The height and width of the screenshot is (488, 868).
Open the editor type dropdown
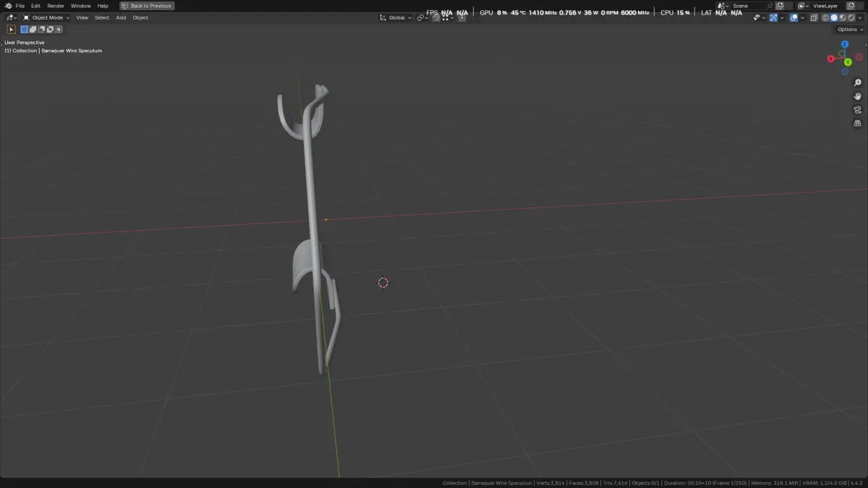tap(12, 17)
